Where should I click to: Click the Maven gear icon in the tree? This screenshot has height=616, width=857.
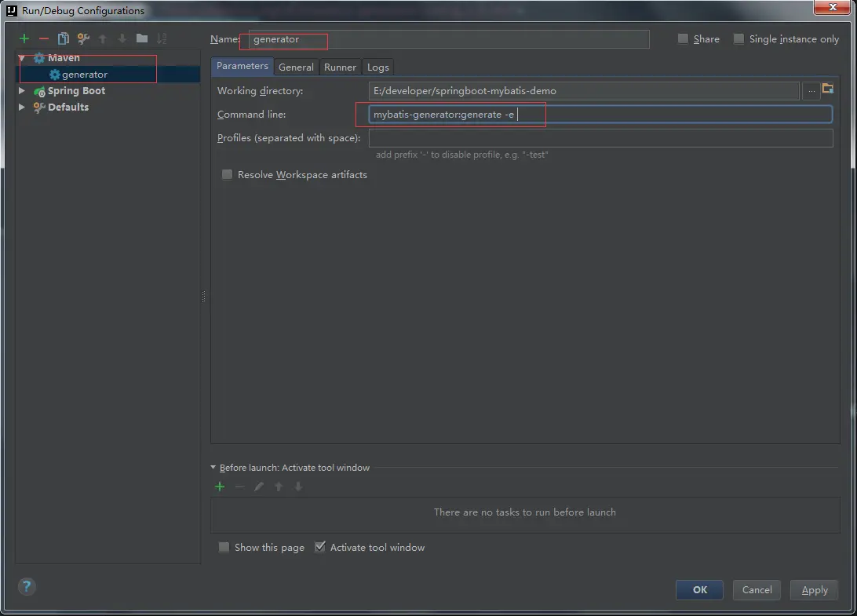39,58
